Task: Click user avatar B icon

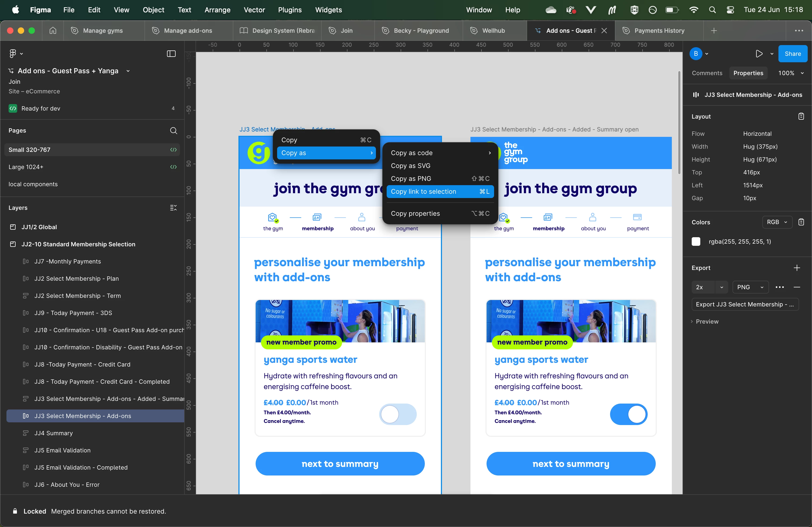Action: pos(696,53)
